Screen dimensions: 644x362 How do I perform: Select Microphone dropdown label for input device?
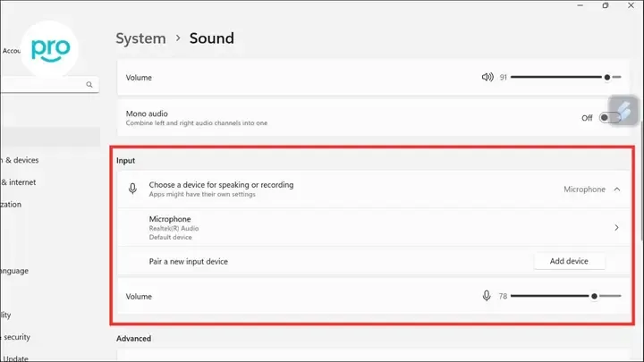tap(584, 189)
